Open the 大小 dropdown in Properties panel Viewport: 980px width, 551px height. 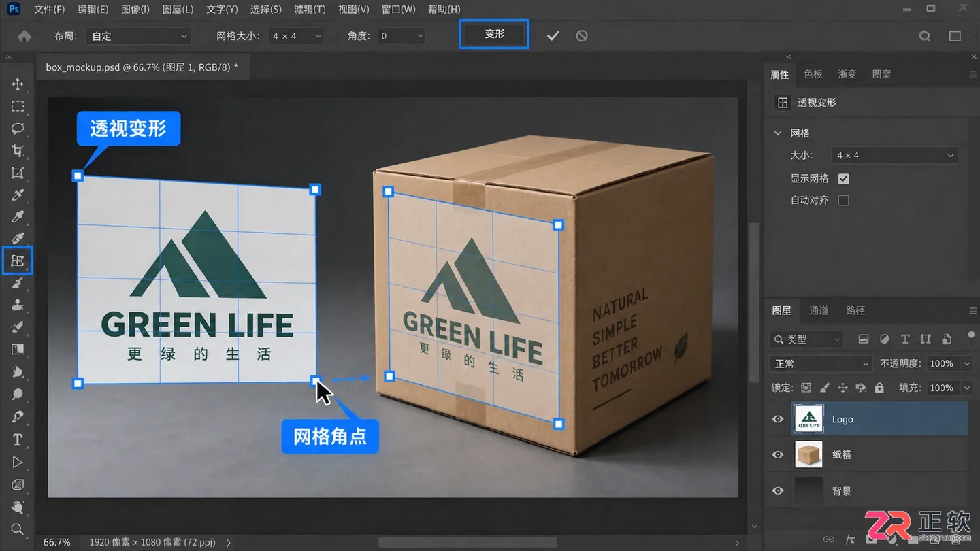894,156
